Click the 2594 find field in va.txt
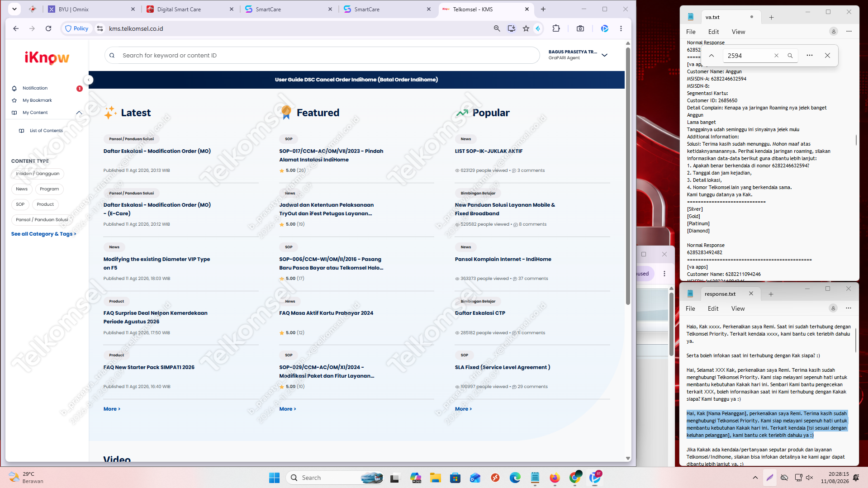 pos(747,56)
